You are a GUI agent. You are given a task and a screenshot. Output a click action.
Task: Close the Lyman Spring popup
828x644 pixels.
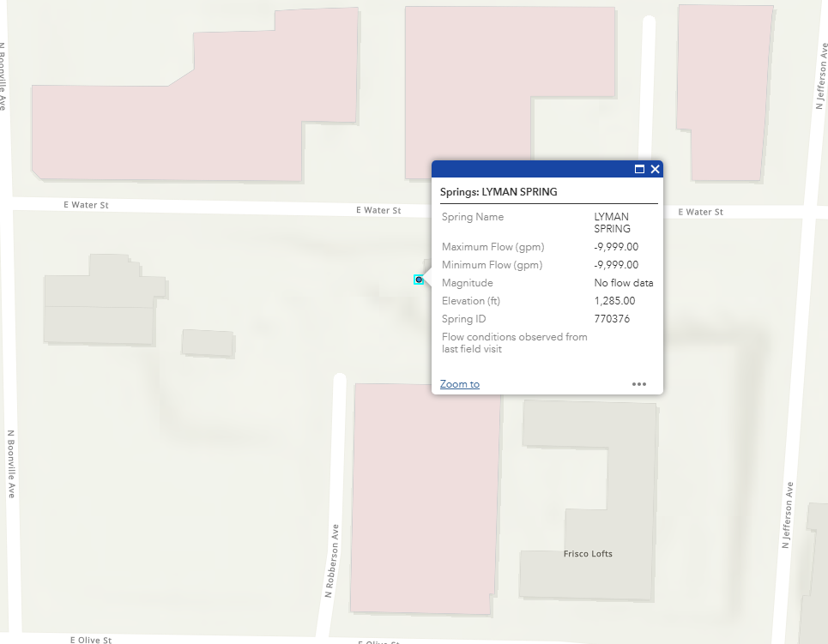coord(656,169)
